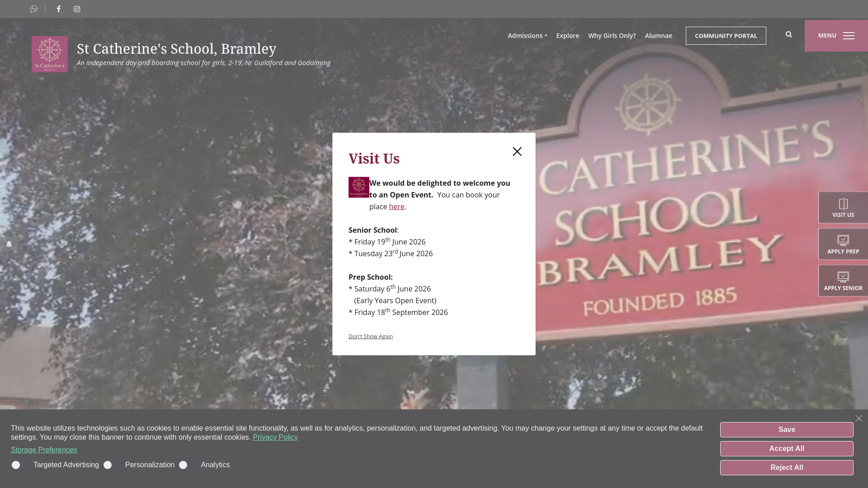Click the small school crest in popup

(x=359, y=187)
